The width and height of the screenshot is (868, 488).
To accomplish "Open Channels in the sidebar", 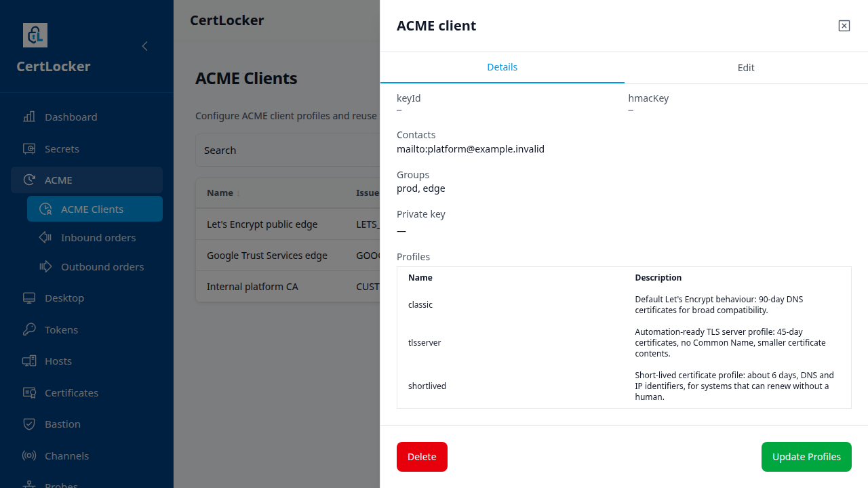I will [x=87, y=455].
